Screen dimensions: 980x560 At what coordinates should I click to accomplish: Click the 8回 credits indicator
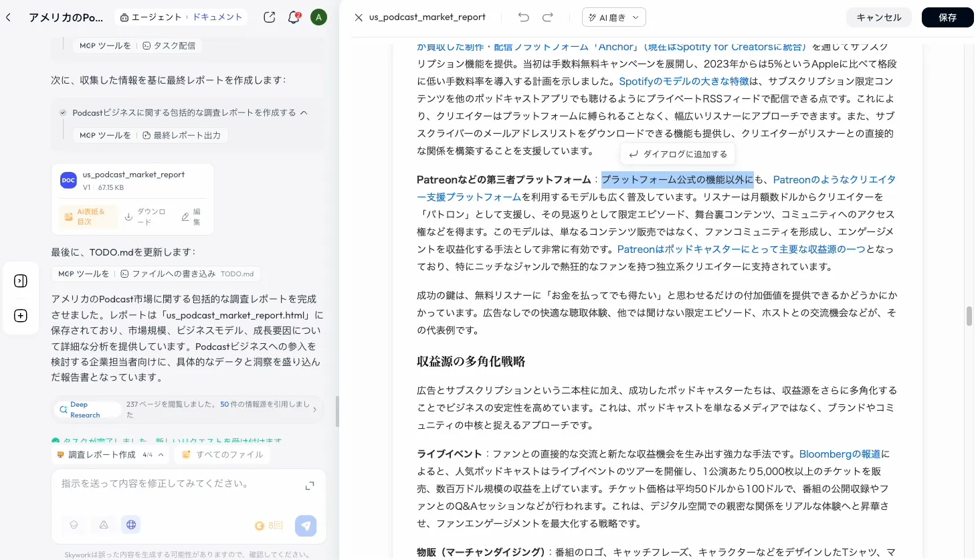click(x=269, y=526)
